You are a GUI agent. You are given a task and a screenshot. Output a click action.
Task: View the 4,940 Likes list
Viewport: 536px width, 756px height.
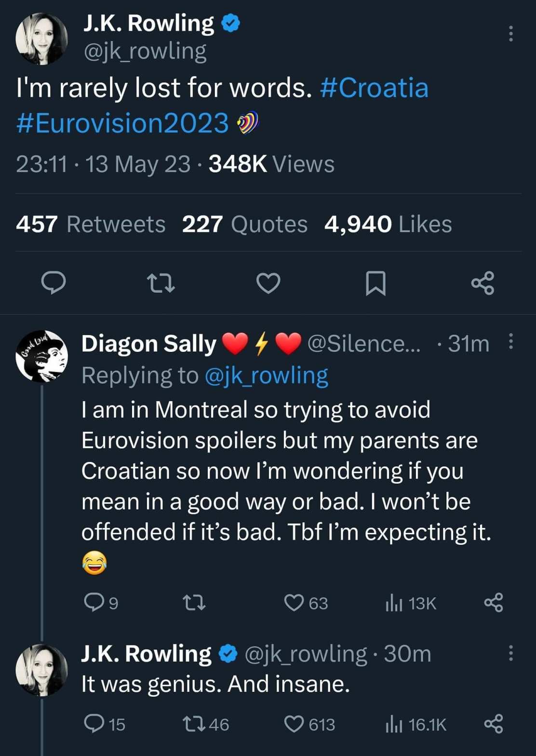coord(388,224)
